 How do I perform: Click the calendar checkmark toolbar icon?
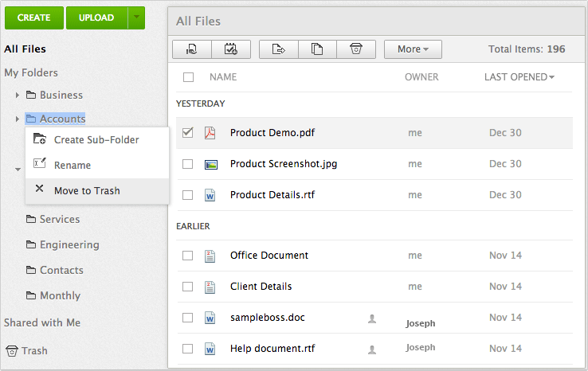coord(231,49)
